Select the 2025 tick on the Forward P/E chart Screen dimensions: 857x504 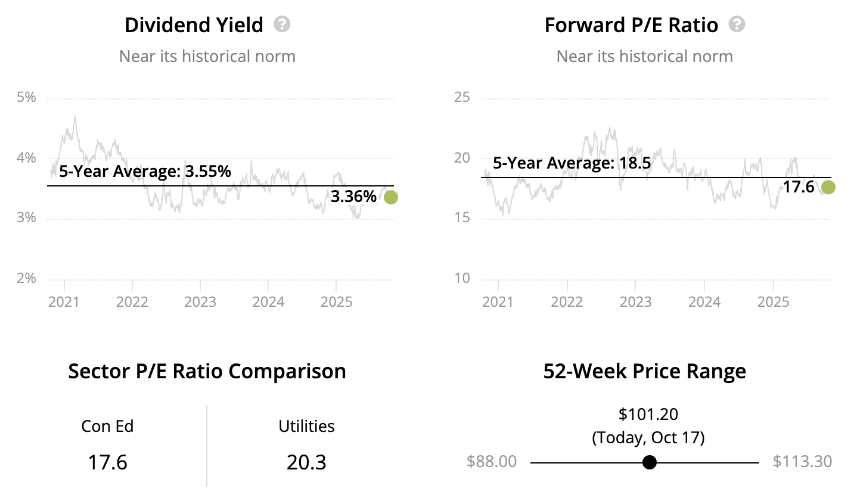(x=773, y=301)
